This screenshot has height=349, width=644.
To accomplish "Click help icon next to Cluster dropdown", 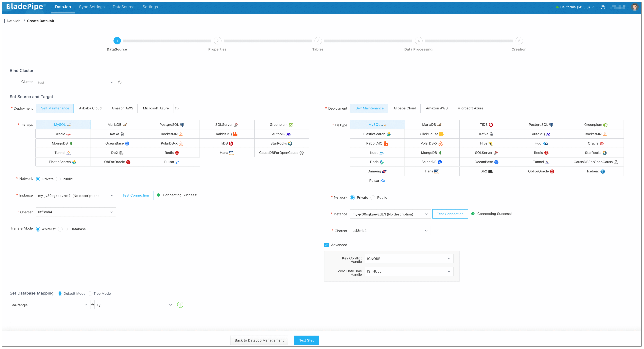I will click(120, 82).
